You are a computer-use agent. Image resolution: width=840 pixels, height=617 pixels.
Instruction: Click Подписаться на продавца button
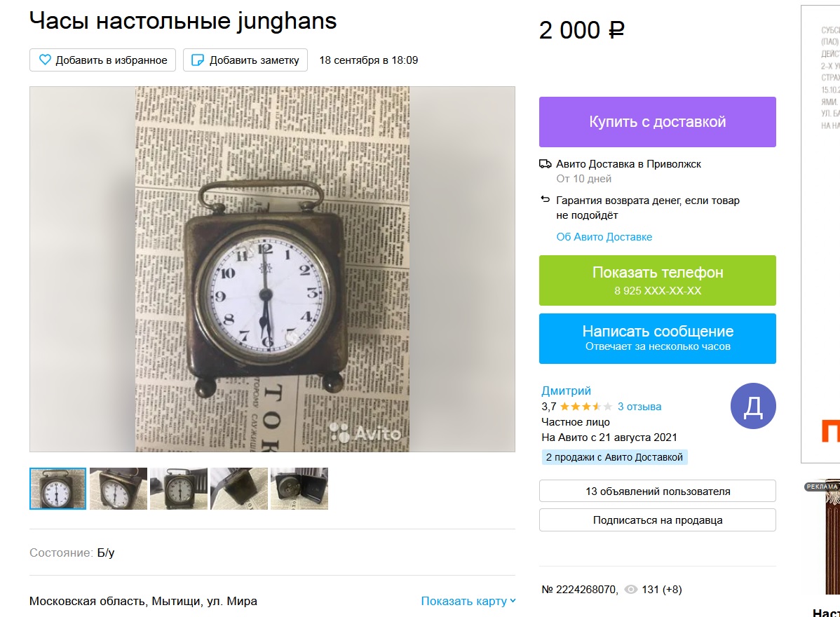click(657, 520)
